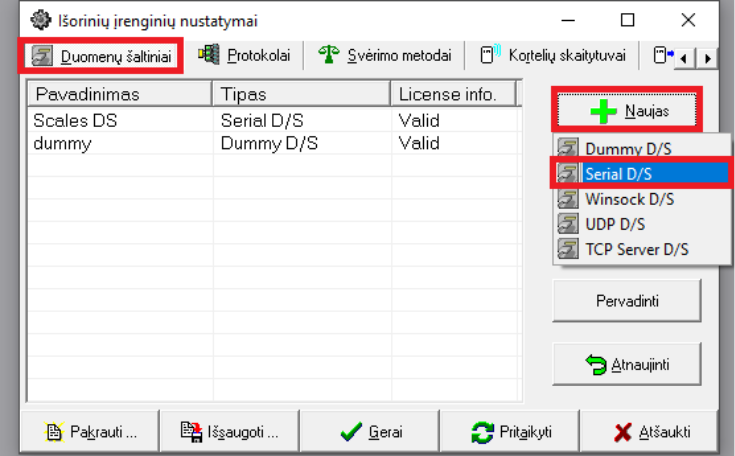The width and height of the screenshot is (735, 456).
Task: Click the Pakrauti load button
Action: pyautogui.click(x=90, y=432)
